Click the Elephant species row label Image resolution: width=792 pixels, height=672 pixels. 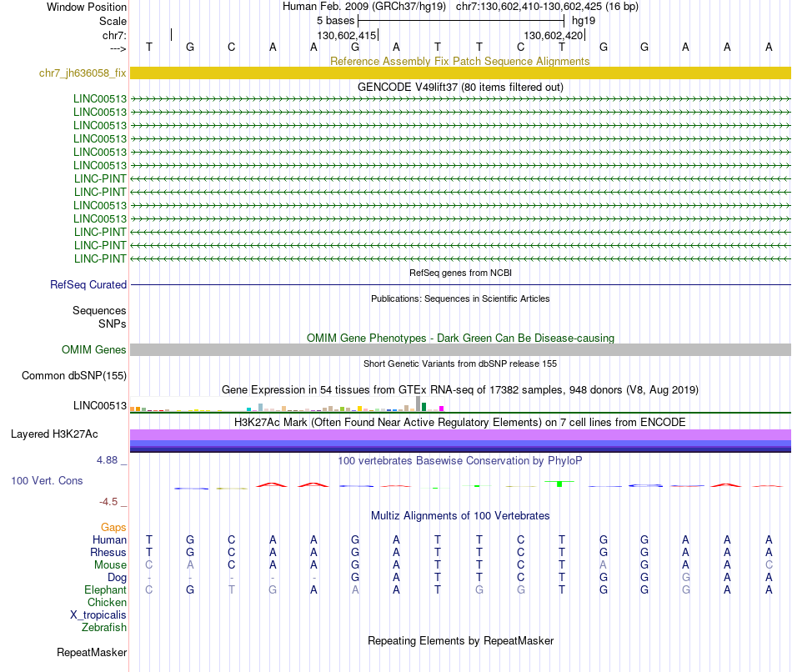pos(105,590)
